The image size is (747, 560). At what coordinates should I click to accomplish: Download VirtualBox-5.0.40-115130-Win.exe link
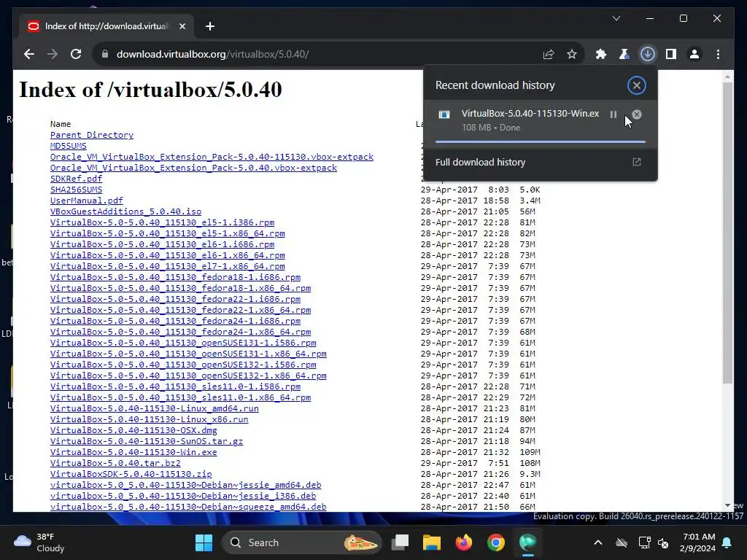pos(133,452)
